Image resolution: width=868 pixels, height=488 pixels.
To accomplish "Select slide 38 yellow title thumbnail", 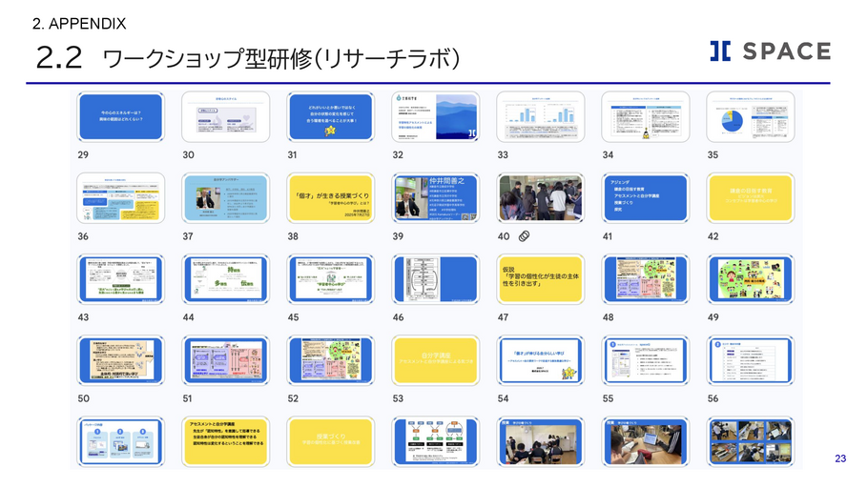I will pos(331,198).
